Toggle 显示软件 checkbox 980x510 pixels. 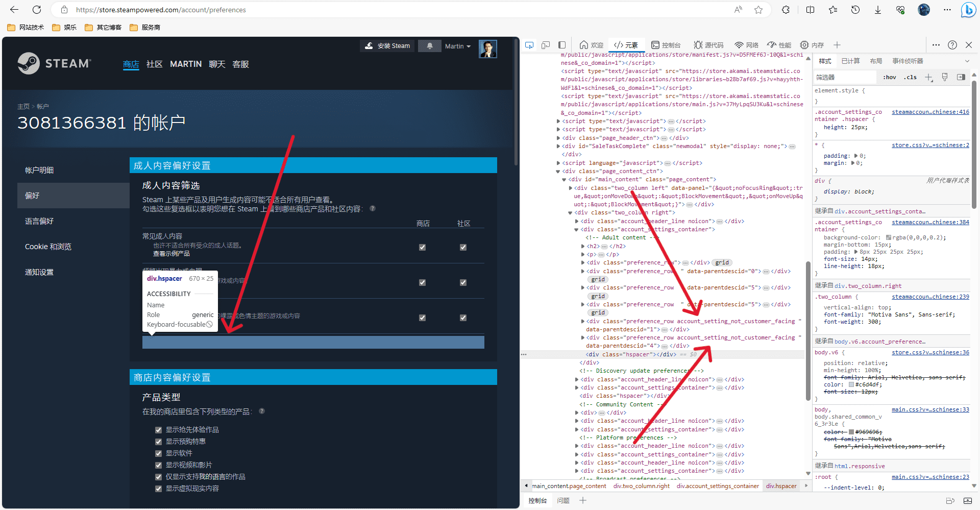click(x=158, y=453)
